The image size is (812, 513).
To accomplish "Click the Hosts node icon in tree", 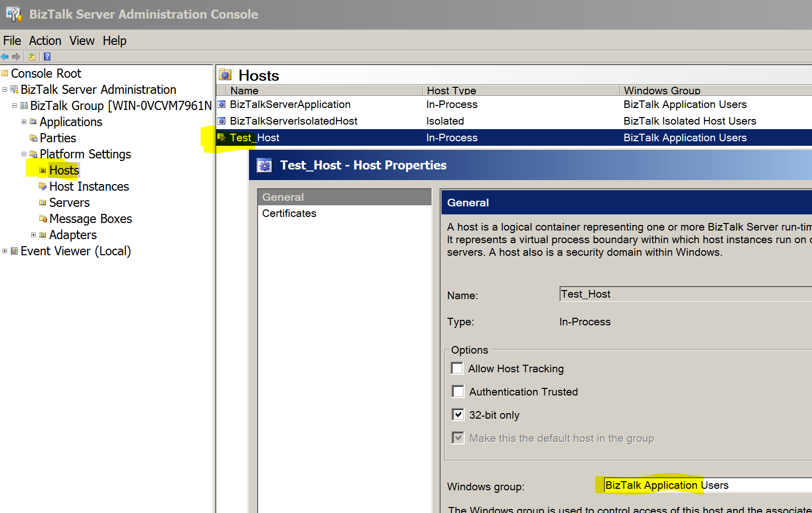I will (x=43, y=170).
